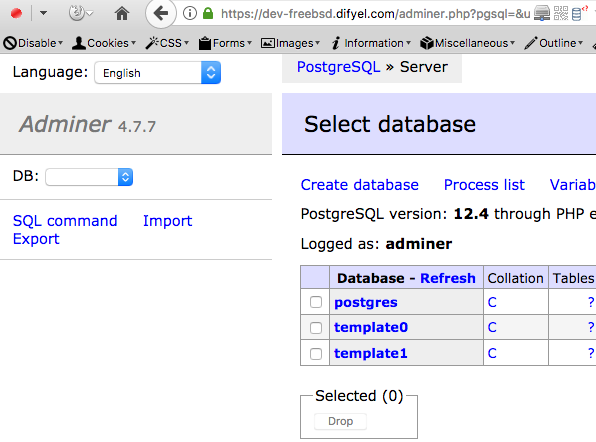
Task: Go to the browser home page icon
Action: pyautogui.click(x=122, y=14)
